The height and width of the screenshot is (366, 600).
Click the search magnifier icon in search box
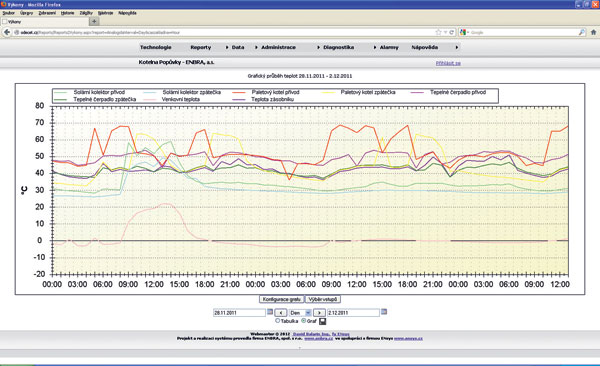pos(581,33)
